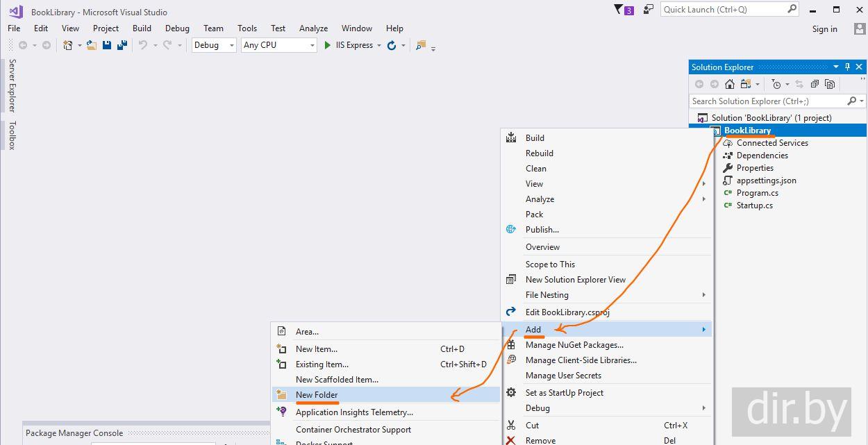Open Solution Explorer window position dropdown arrow
Image resolution: width=868 pixels, height=445 pixels.
click(x=835, y=67)
